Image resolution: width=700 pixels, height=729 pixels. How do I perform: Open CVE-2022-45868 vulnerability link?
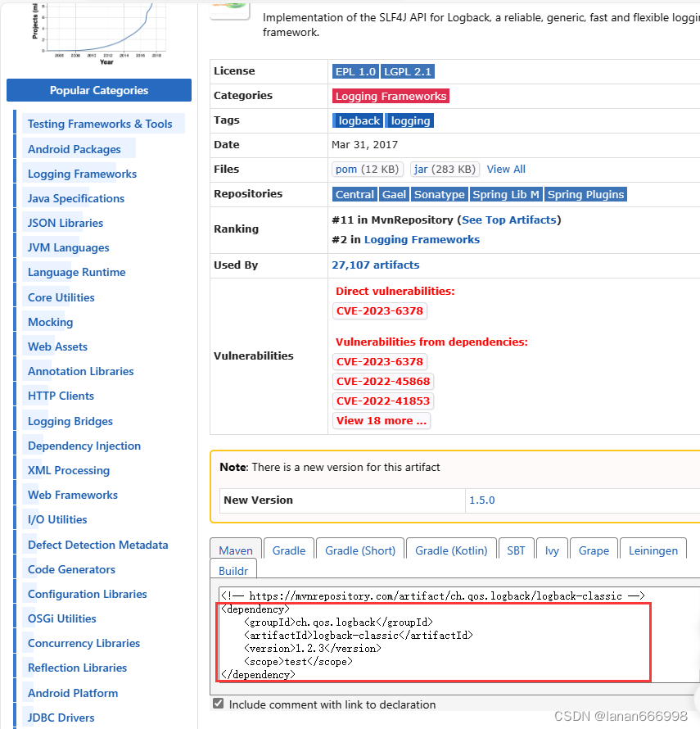point(383,381)
